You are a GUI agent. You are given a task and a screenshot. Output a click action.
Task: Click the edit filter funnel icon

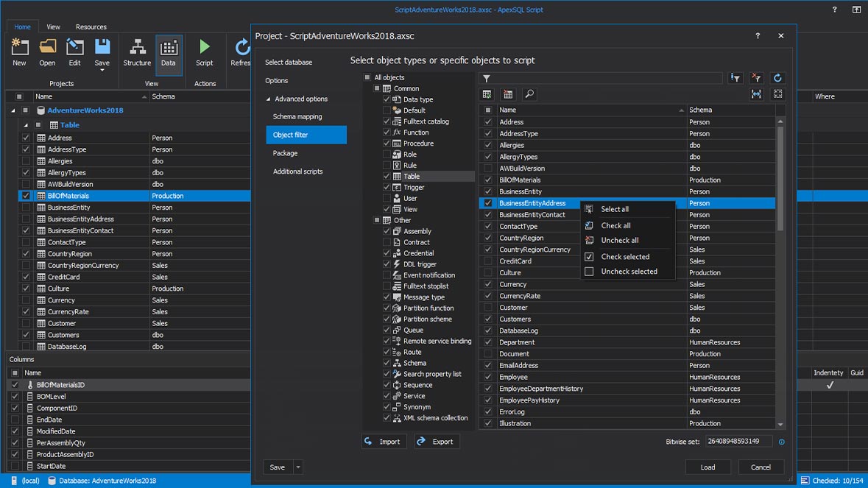(x=735, y=77)
